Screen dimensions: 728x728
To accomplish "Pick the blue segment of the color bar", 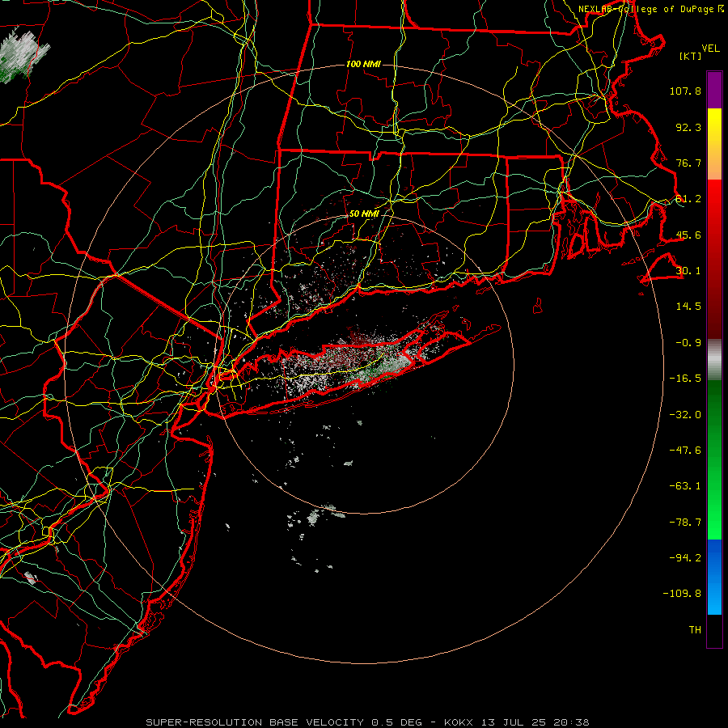I will (714, 577).
